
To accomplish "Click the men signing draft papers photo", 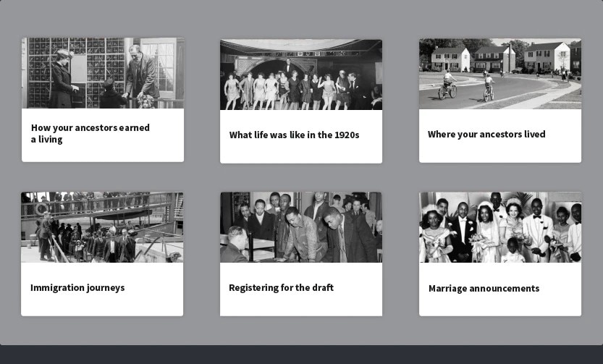I will [x=301, y=227].
